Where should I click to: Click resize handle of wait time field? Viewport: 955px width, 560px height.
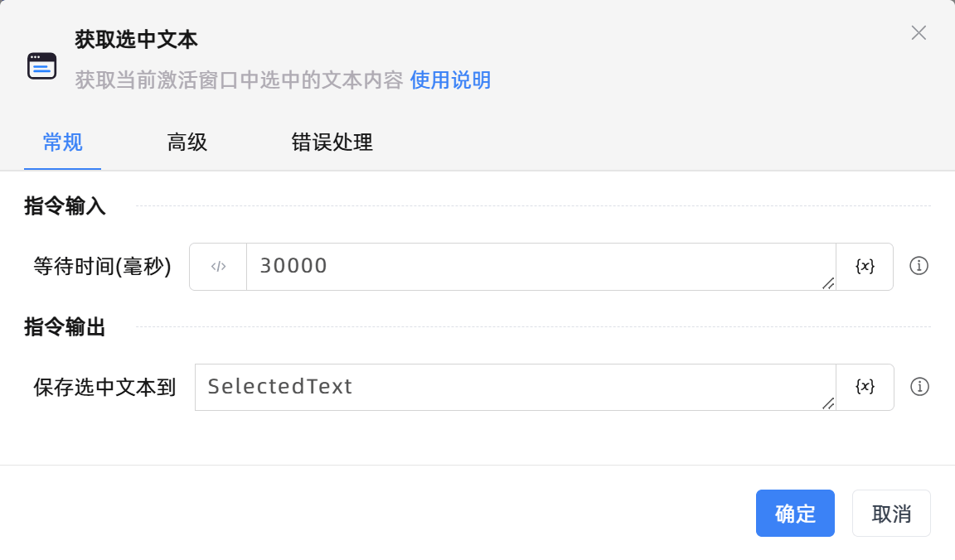828,283
